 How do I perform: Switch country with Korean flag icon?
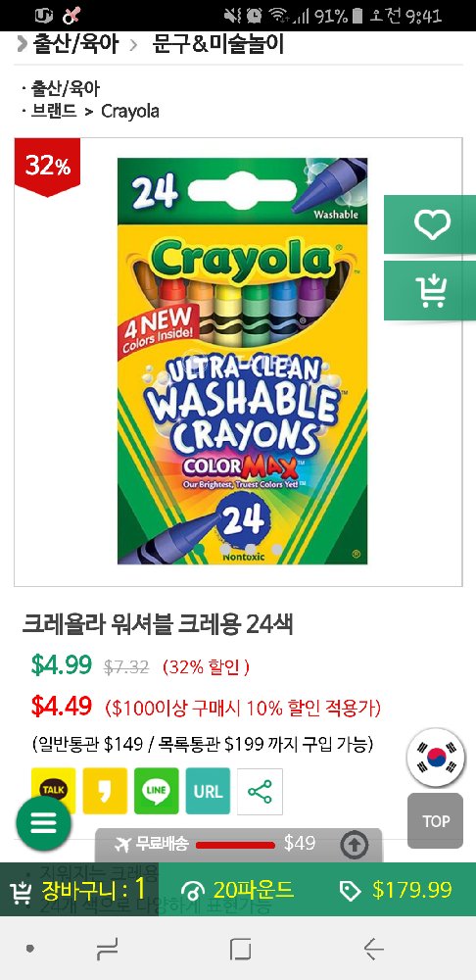pyautogui.click(x=436, y=757)
